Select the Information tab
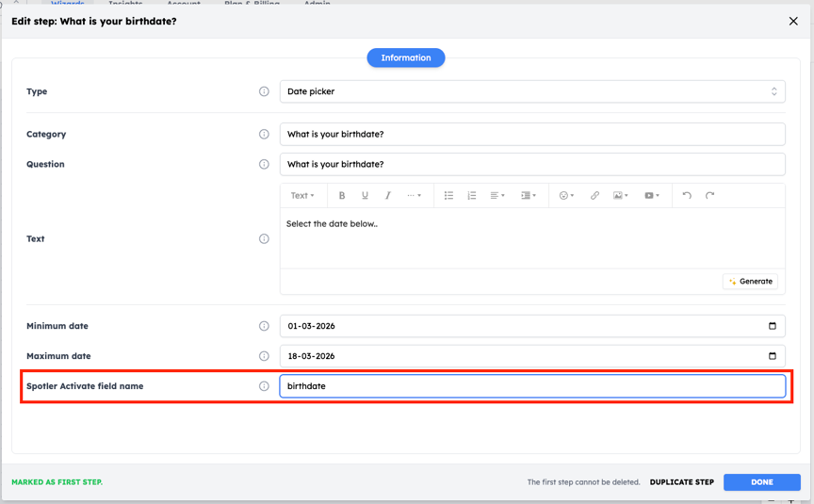Image resolution: width=814 pixels, height=504 pixels. click(406, 57)
